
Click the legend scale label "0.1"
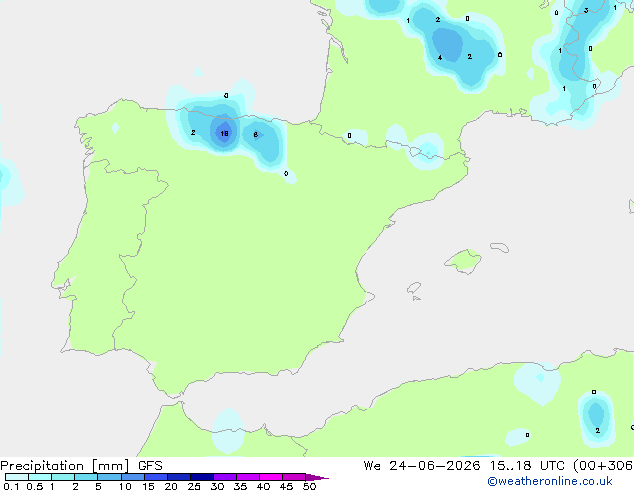(x=10, y=486)
